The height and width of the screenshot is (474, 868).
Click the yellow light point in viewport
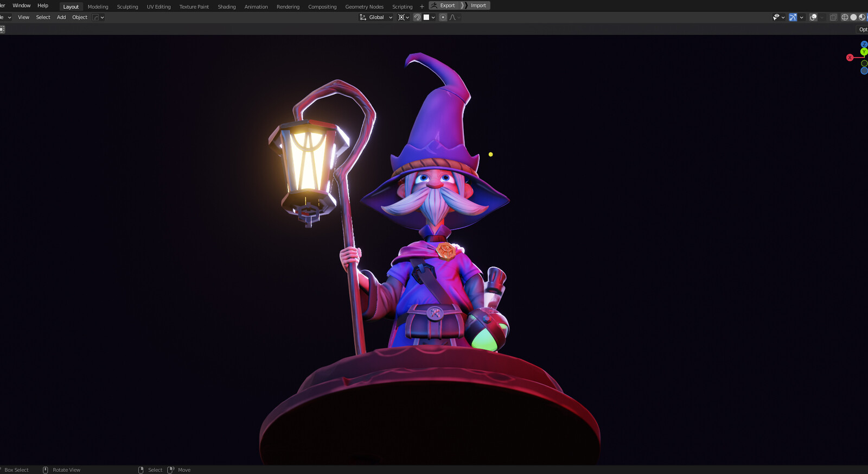click(x=491, y=155)
